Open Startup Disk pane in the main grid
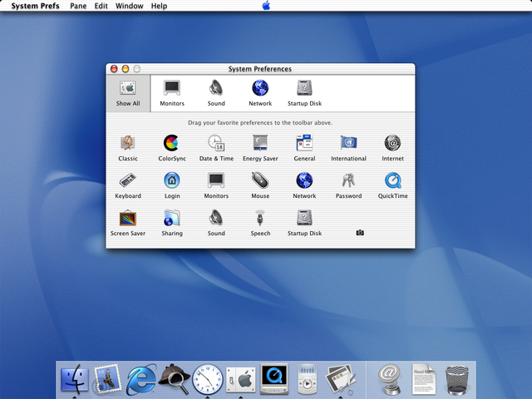This screenshot has height=399, width=532. (x=304, y=223)
